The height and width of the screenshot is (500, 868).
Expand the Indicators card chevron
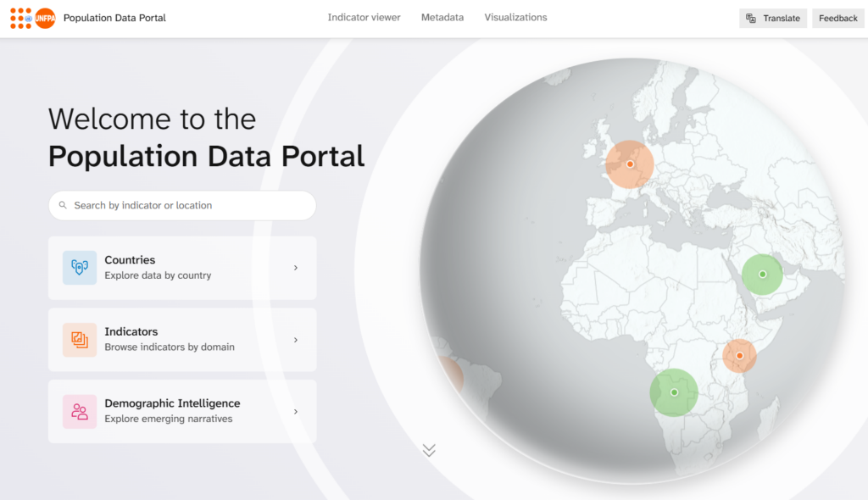point(296,340)
